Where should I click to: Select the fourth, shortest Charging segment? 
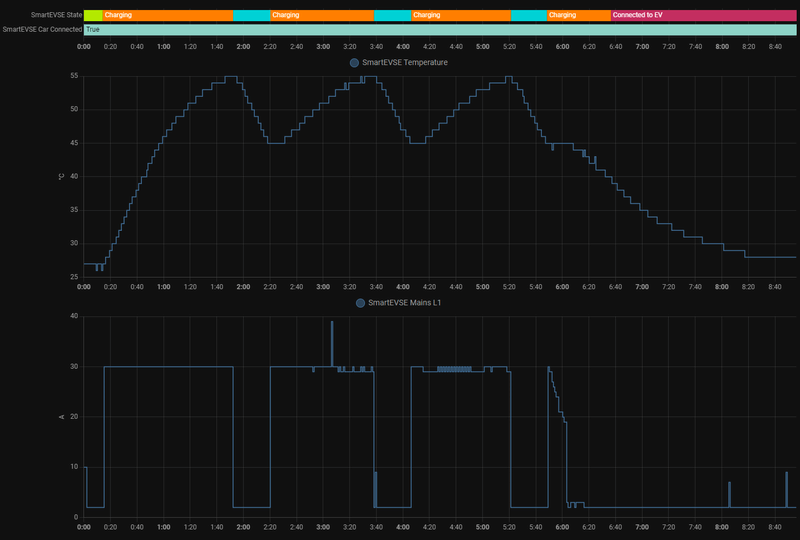[579, 15]
